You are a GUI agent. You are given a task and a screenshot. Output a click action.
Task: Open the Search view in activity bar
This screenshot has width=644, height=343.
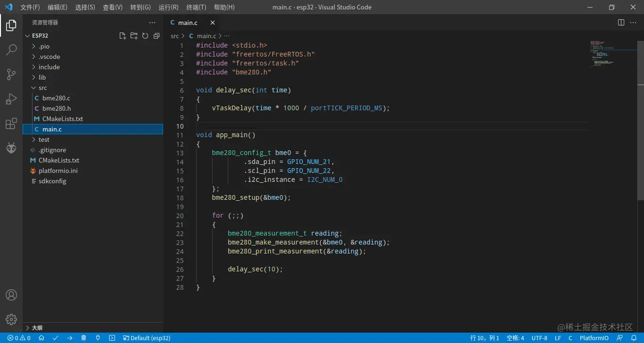pos(11,50)
